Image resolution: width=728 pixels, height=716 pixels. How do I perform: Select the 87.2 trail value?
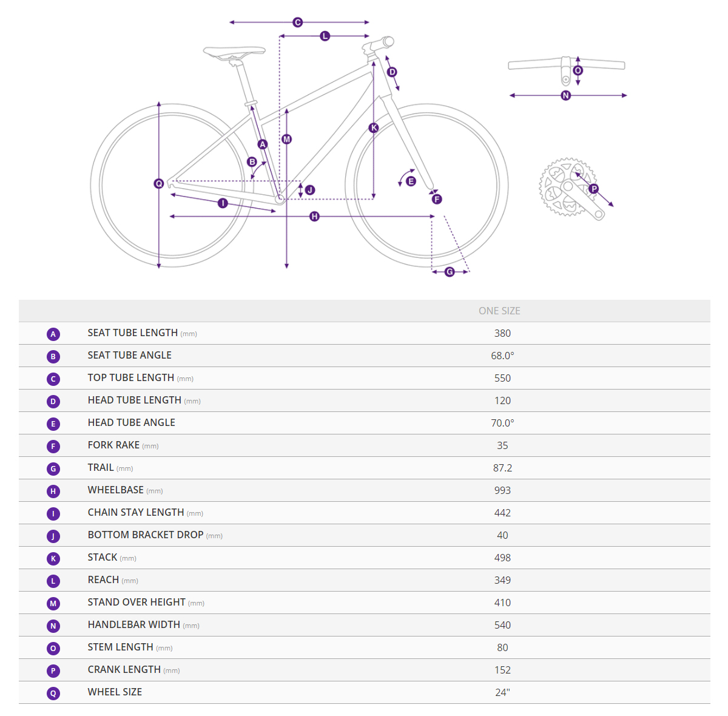tap(502, 468)
